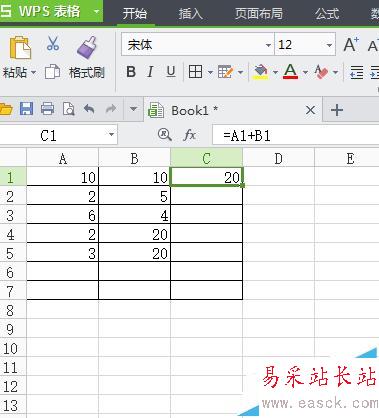Select cell B5 containing 20

click(135, 253)
